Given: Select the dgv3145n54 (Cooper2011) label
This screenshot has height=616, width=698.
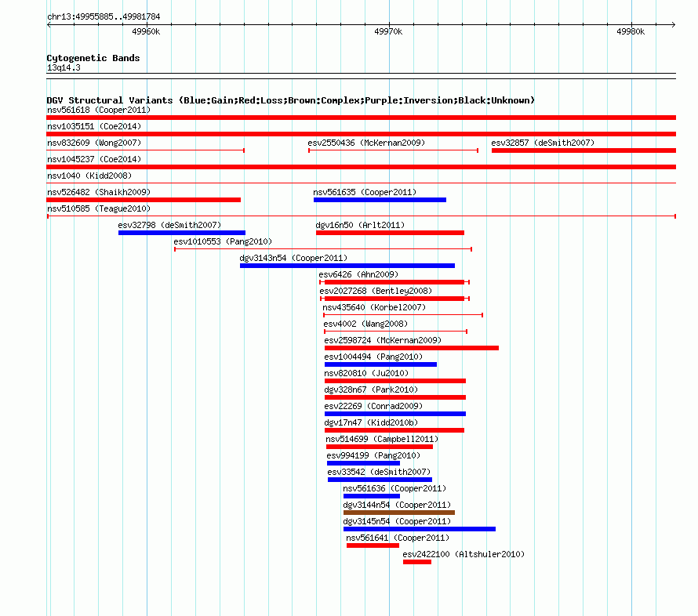Looking at the screenshot, I should (397, 521).
